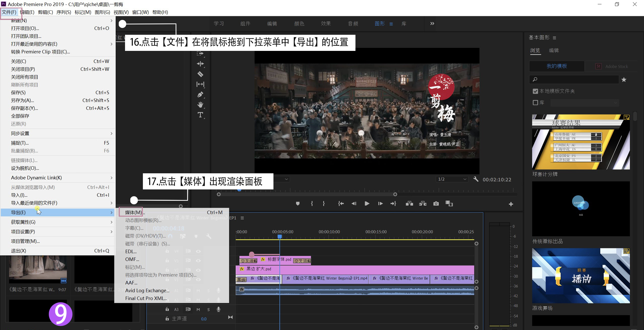Choose Final Cut Pro XML export
The image size is (644, 330).
(x=172, y=298)
